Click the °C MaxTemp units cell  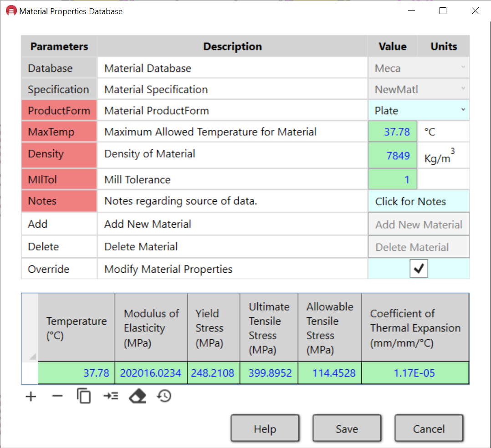tap(444, 132)
